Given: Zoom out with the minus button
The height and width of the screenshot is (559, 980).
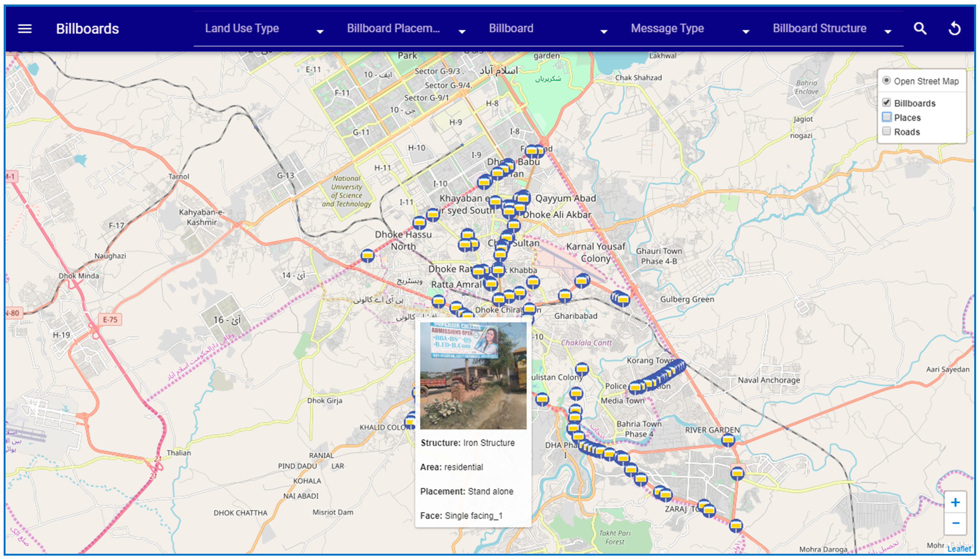Looking at the screenshot, I should pos(955,523).
